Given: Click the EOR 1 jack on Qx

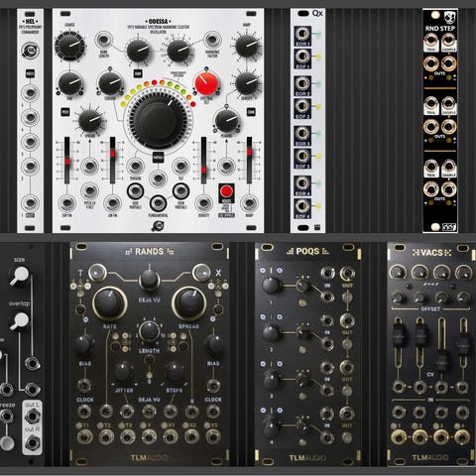Looking at the screenshot, I should [x=302, y=34].
